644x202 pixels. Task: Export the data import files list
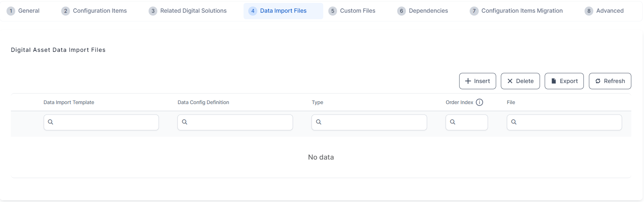click(564, 81)
